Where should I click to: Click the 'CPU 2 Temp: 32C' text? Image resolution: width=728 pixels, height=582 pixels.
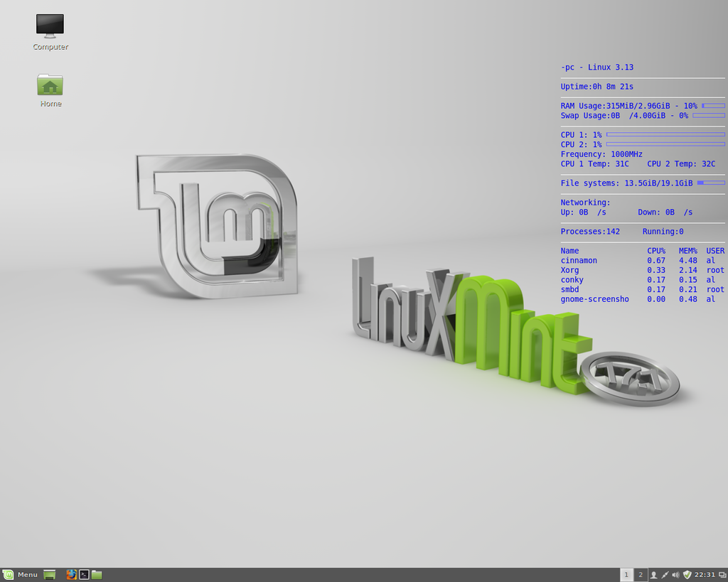pyautogui.click(x=680, y=164)
